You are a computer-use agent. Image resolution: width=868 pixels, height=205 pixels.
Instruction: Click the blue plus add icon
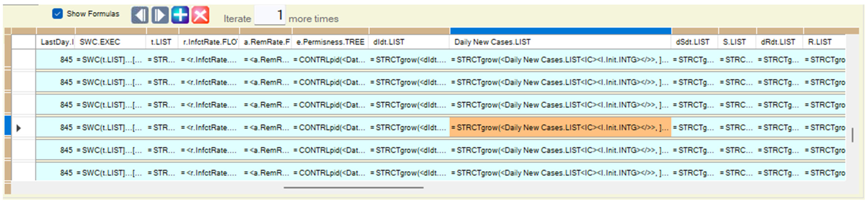pyautogui.click(x=180, y=15)
